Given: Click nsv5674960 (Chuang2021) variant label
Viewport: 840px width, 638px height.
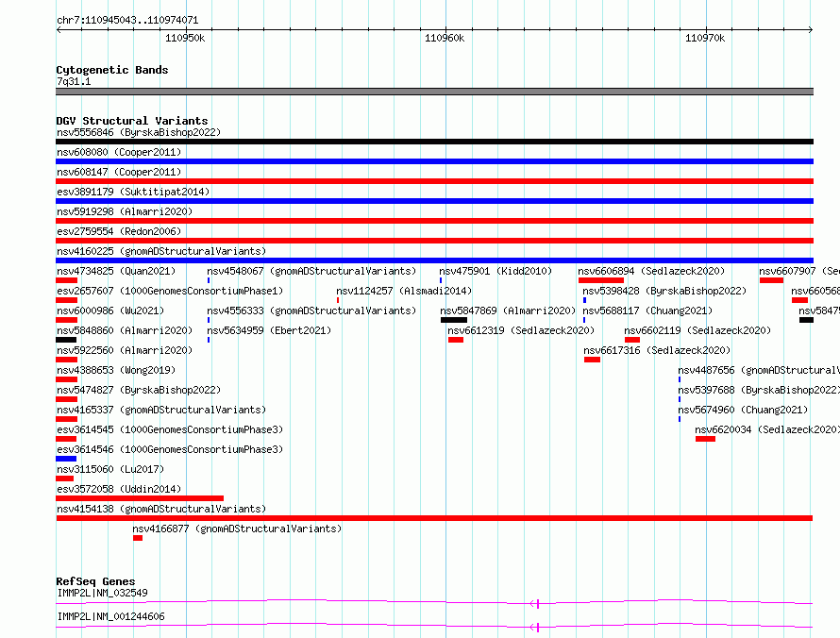Looking at the screenshot, I should pos(743,410).
